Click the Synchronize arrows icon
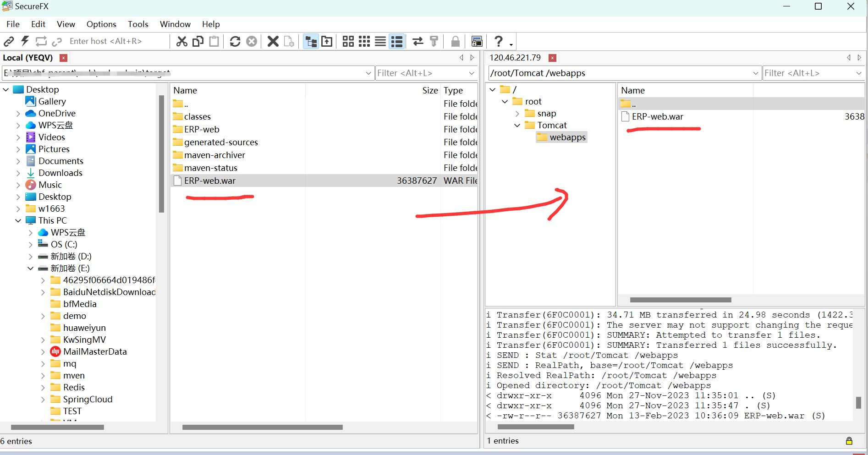 click(x=418, y=41)
